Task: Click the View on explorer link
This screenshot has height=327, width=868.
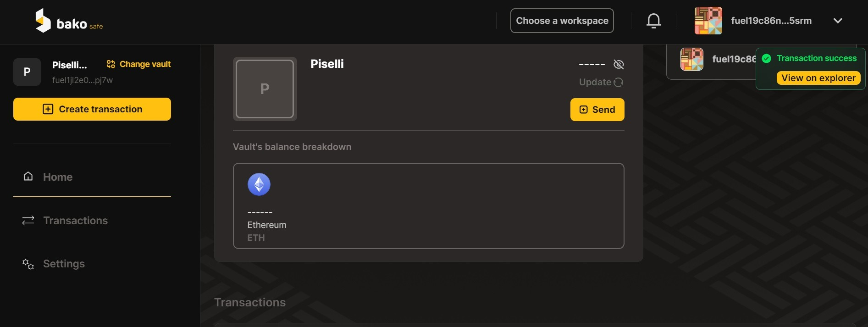Action: [x=818, y=78]
